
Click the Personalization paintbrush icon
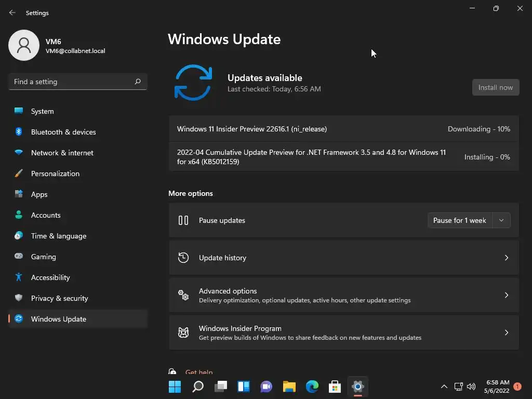pyautogui.click(x=19, y=174)
